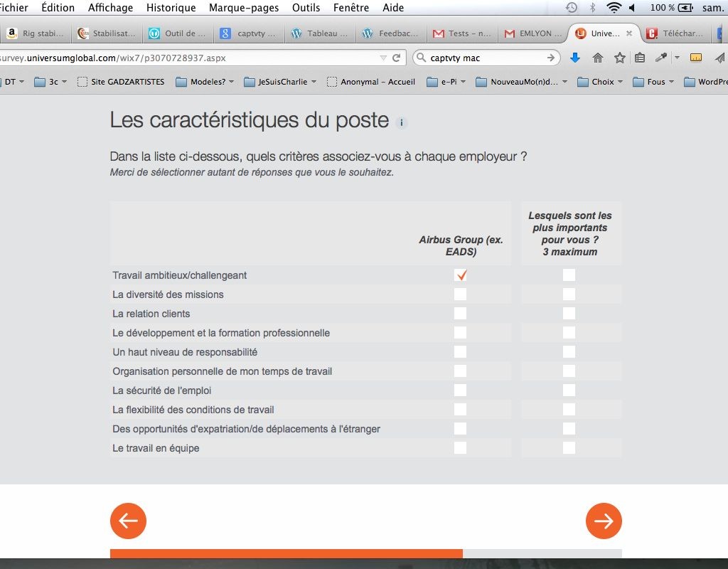Mark Des opportunités d'expatriation as important
This screenshot has height=569, width=728.
point(569,429)
